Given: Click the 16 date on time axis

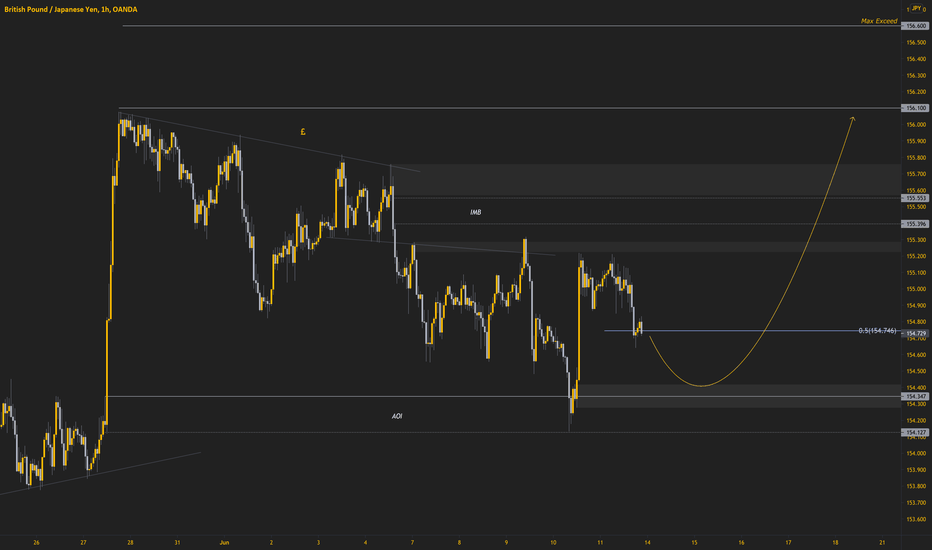Looking at the screenshot, I should 741,542.
